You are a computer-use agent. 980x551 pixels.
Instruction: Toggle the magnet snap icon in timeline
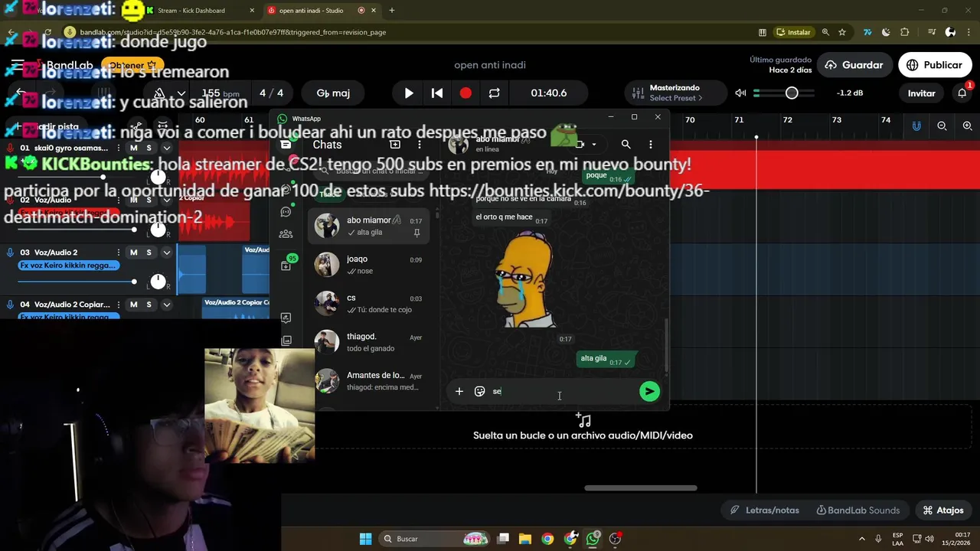916,126
